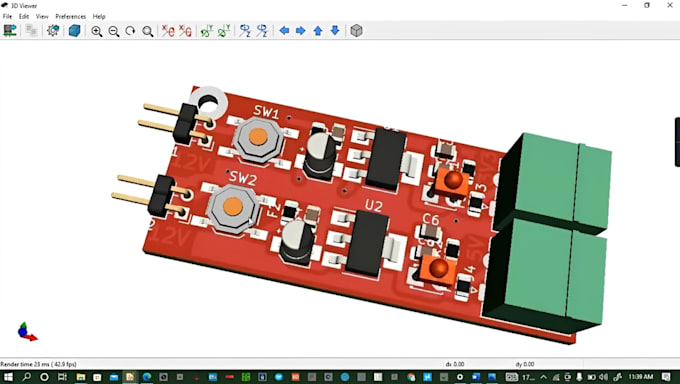The height and width of the screenshot is (384, 680).
Task: Rotate Z clockwise using first blue Z icon
Action: [x=245, y=31]
